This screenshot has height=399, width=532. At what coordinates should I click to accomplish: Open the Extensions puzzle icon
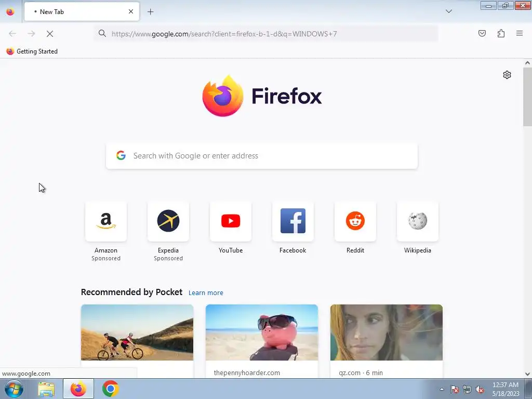coord(501,33)
